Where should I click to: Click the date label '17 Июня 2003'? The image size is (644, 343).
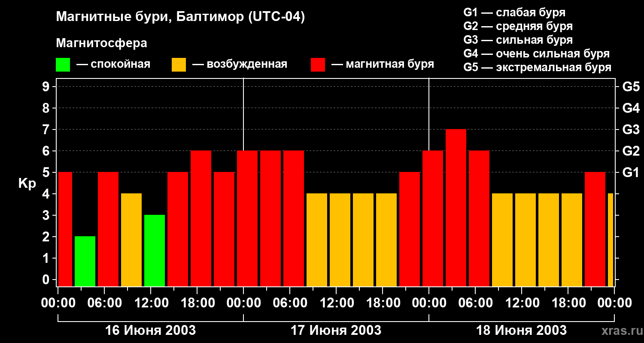pos(336,330)
